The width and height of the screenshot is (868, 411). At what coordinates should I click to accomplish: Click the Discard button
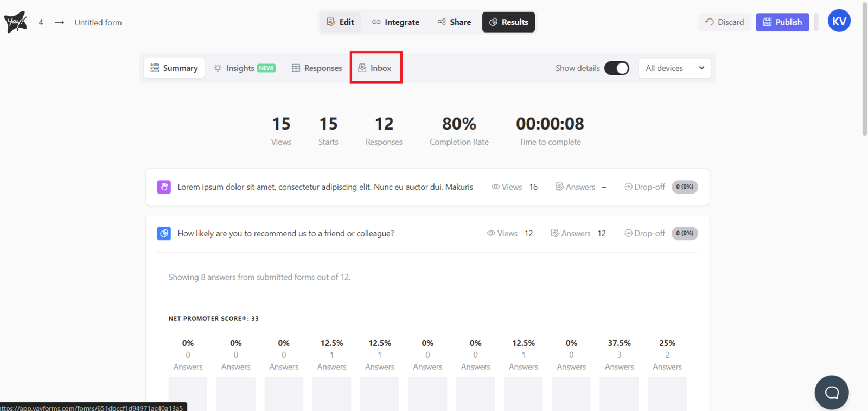coord(724,22)
